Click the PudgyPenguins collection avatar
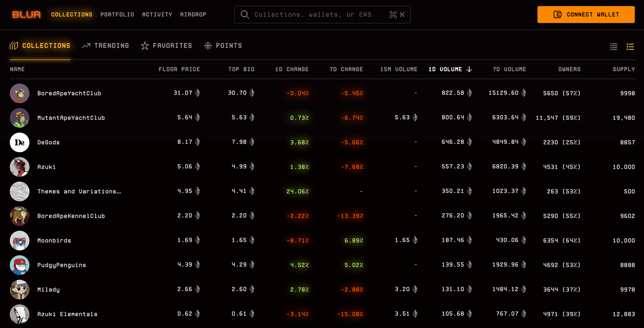 click(x=20, y=265)
